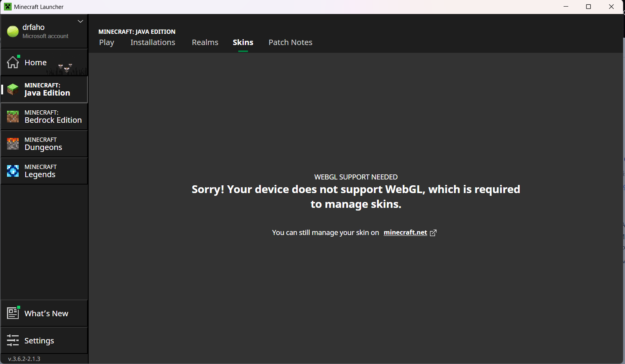The width and height of the screenshot is (625, 364).
Task: Click the launcher version number v.3.6.2-2.1.3
Action: [x=24, y=359]
